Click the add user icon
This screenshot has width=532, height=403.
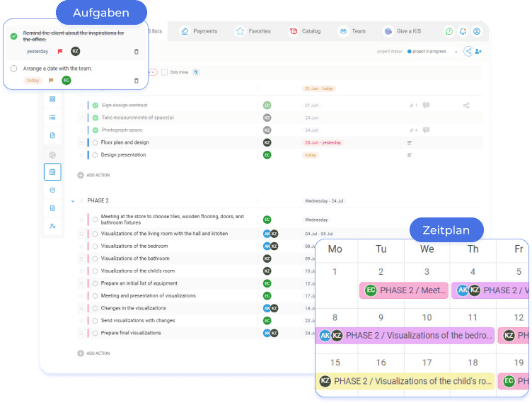coord(478,51)
